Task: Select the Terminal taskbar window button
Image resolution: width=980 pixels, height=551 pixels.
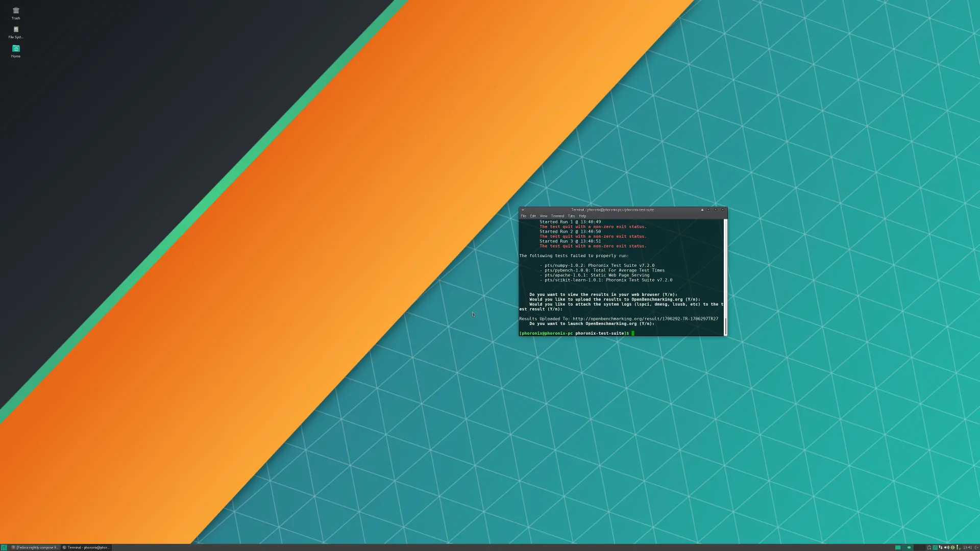Action: (86, 547)
